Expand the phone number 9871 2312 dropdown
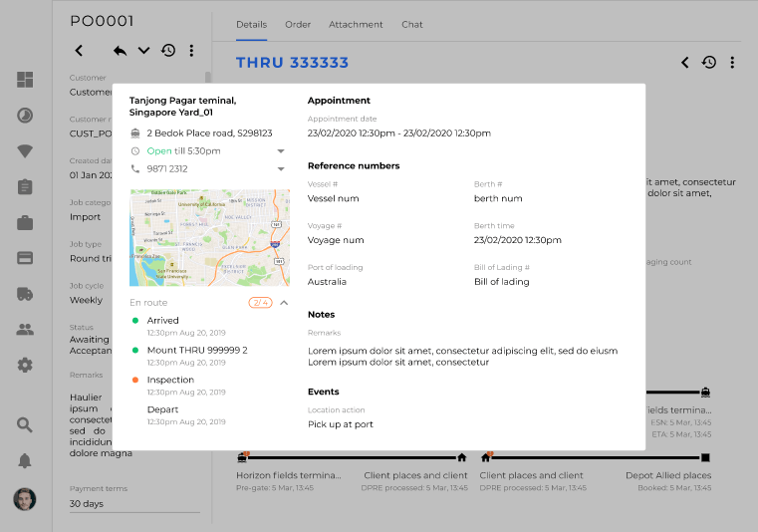Viewport: 758px width, 532px height. coord(281,169)
